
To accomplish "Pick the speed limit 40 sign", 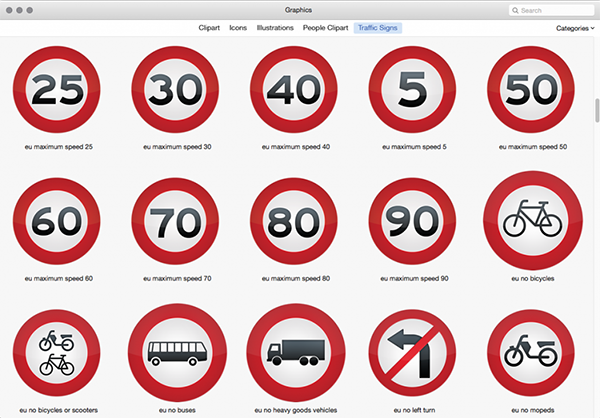I will [294, 90].
